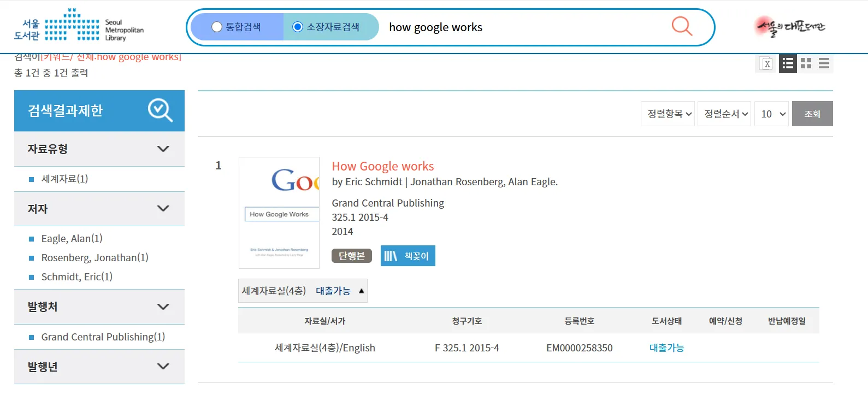868x394 pixels.
Task: Collapse the 세계자료실(4층) 대출가능 holdings toggle
Action: click(303, 291)
